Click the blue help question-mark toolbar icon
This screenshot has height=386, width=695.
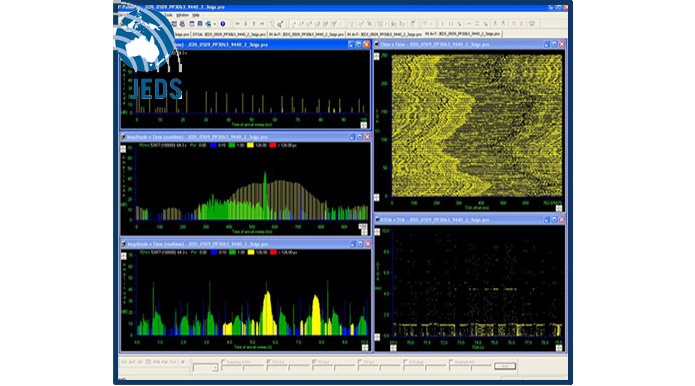(x=223, y=23)
